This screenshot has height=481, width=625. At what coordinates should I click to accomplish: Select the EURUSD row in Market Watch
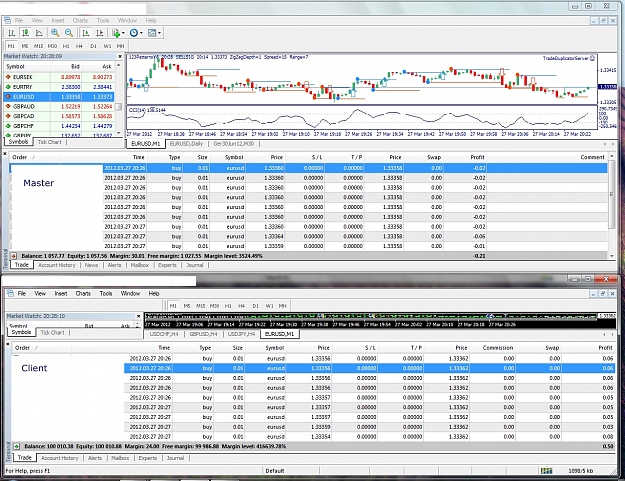[x=59, y=97]
